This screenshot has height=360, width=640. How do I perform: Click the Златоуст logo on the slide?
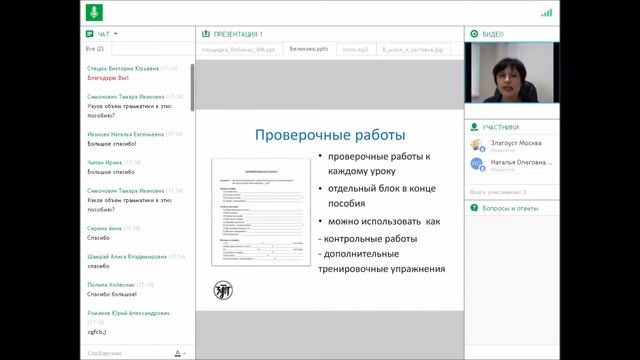(x=223, y=290)
